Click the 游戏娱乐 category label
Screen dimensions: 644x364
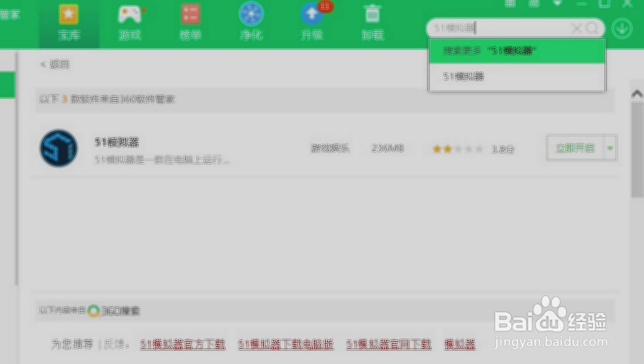pos(330,148)
